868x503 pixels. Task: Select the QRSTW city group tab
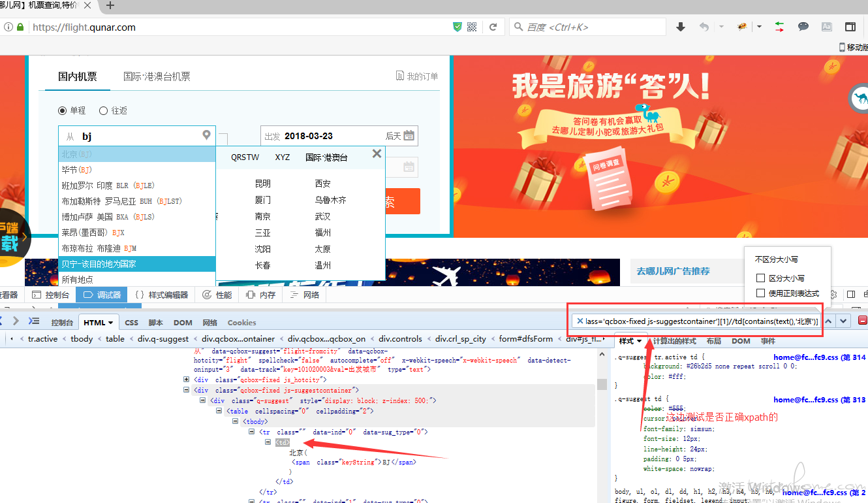[245, 157]
